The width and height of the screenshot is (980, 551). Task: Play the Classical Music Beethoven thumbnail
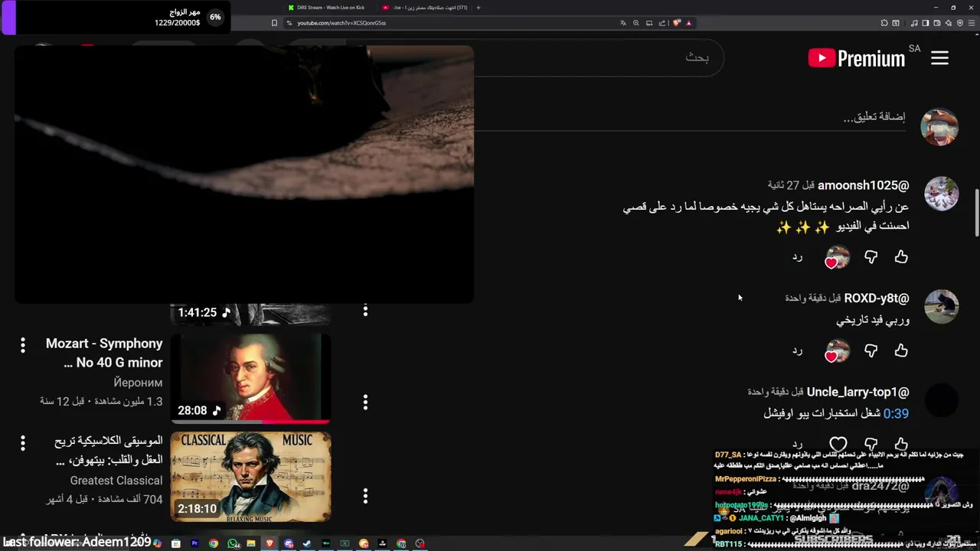pos(250,477)
